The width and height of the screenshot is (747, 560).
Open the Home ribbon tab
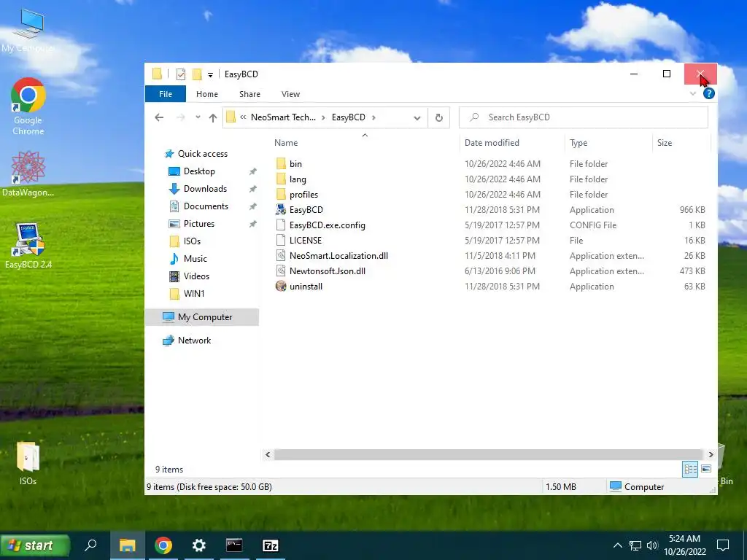(206, 94)
